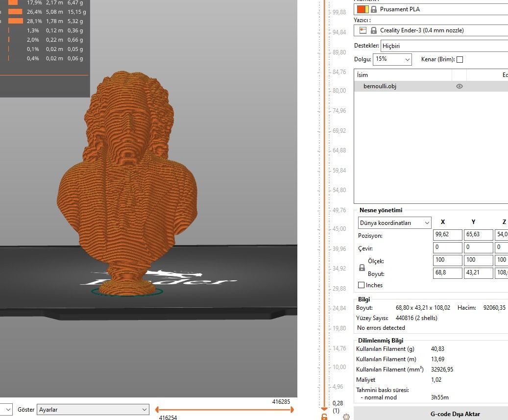Click the Nesne yönetimi section heading

tap(381, 210)
